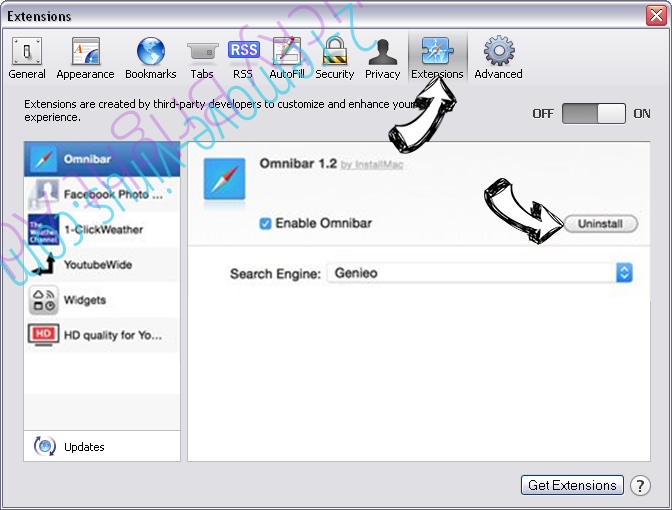672x510 pixels.
Task: Click the Updates icon at list bottom
Action: (45, 446)
